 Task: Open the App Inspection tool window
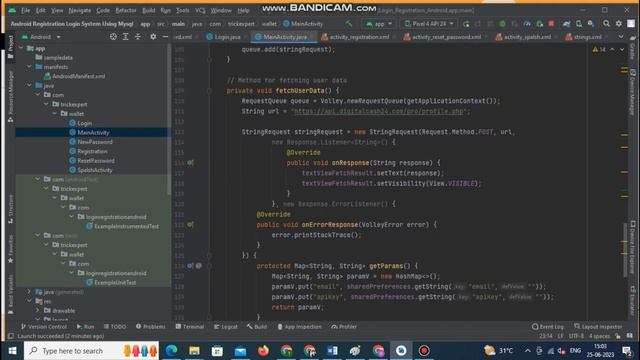click(299, 327)
